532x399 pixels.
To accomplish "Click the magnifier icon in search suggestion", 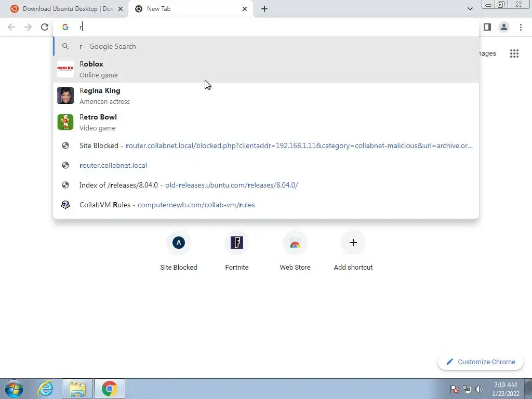I will (65, 46).
